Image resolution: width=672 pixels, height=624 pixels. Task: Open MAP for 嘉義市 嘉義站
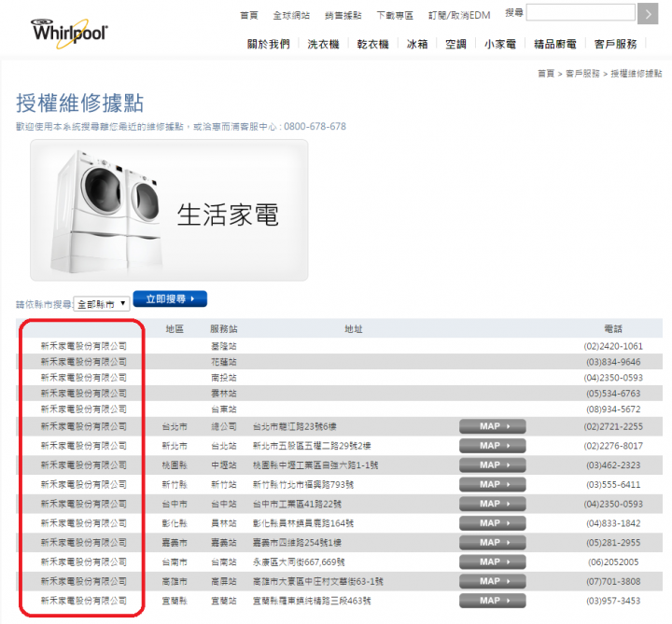click(493, 543)
